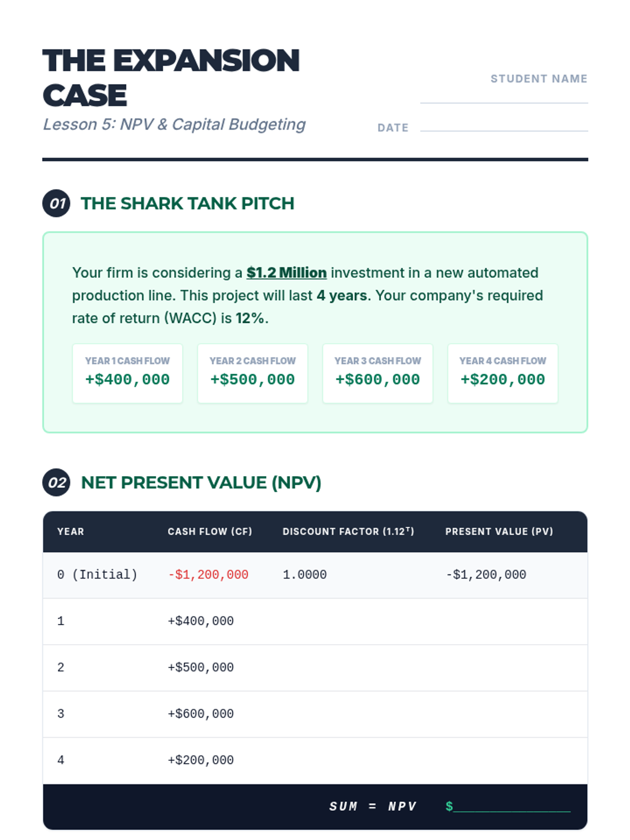Screen dimensions: 630x840
Task: Click the red -$1,200,000 cash flow value
Action: [x=208, y=575]
